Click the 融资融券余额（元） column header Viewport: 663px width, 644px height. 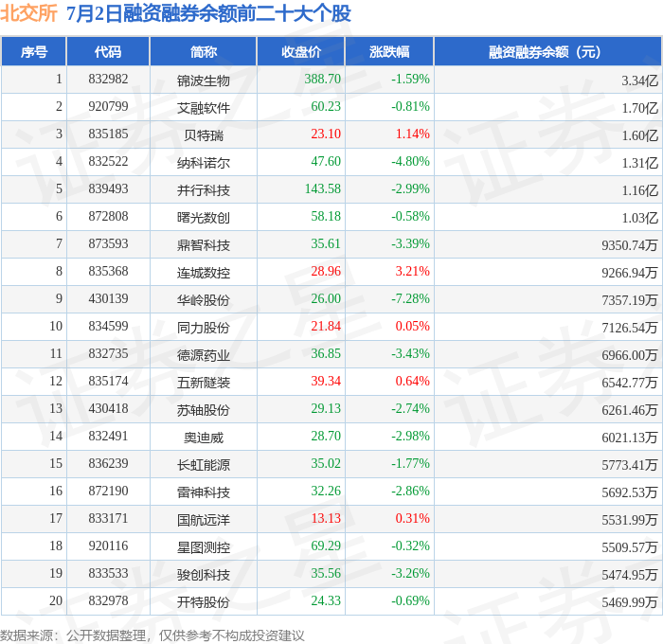click(x=547, y=52)
